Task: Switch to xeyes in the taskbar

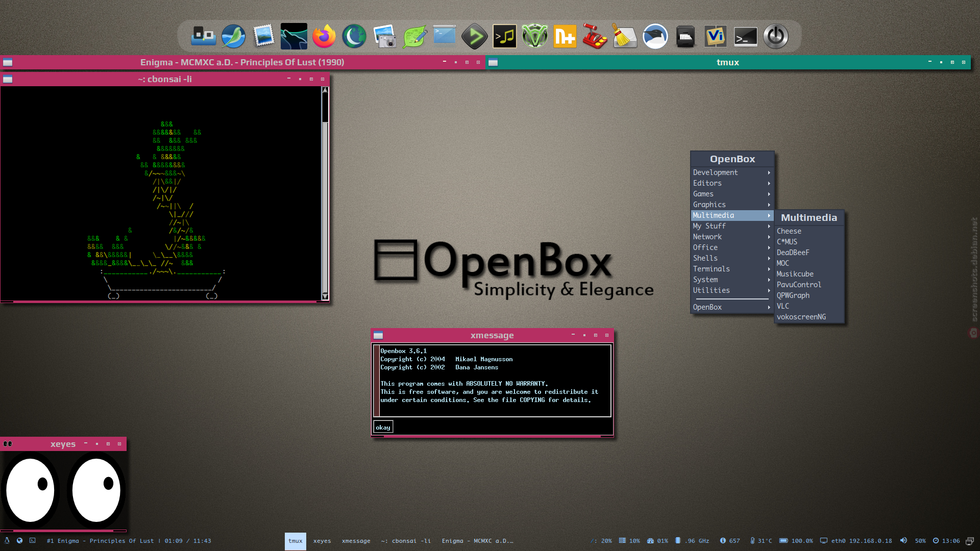Action: point(322,541)
